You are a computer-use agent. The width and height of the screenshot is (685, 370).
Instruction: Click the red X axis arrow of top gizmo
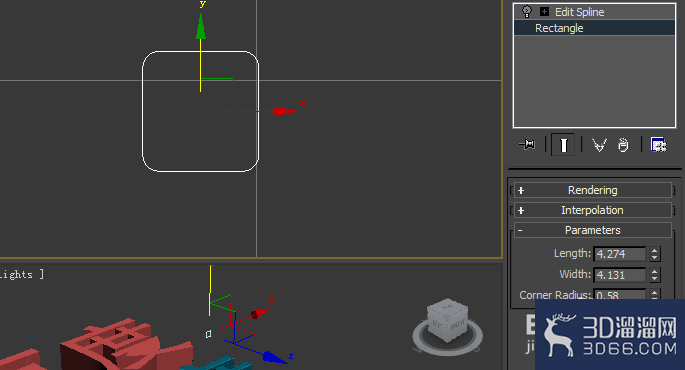(x=286, y=111)
